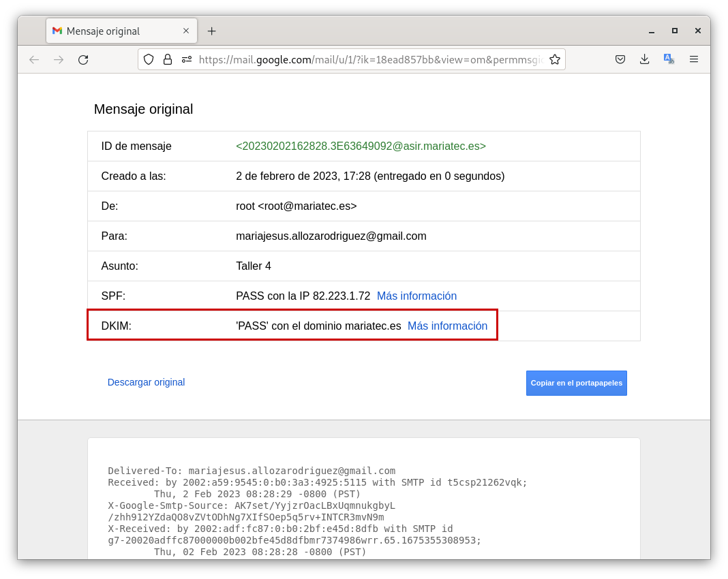Image resolution: width=728 pixels, height=579 pixels.
Task: Click the green message ID value
Action: click(x=361, y=146)
